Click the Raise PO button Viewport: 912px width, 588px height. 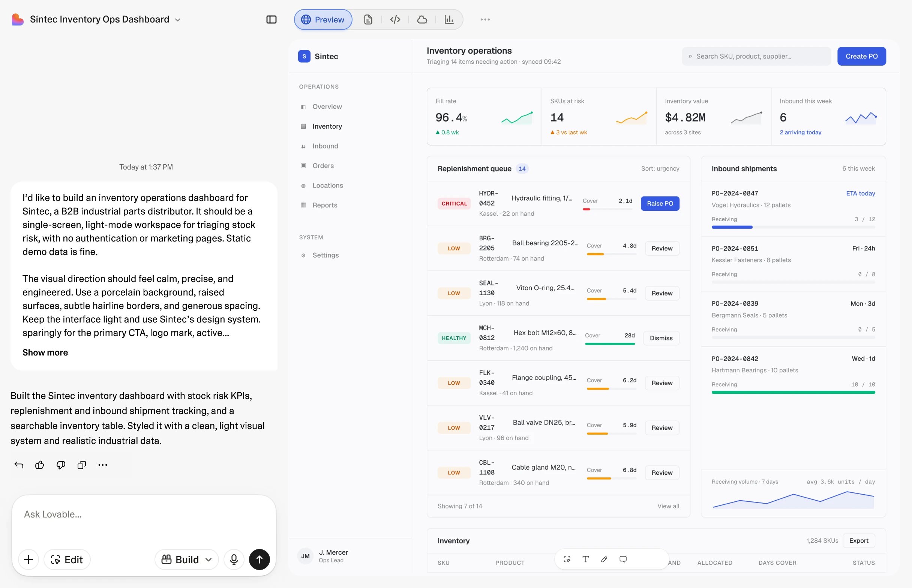[x=660, y=204]
